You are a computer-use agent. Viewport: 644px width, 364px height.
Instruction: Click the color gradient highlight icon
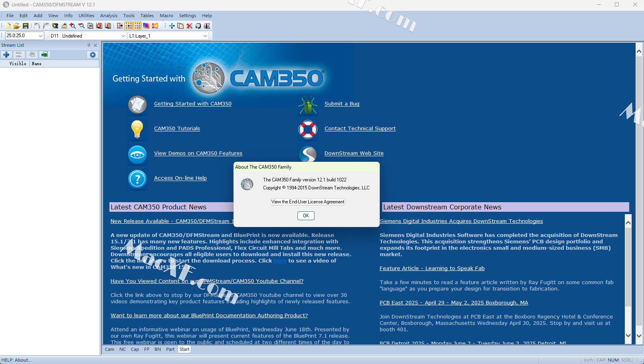click(146, 26)
